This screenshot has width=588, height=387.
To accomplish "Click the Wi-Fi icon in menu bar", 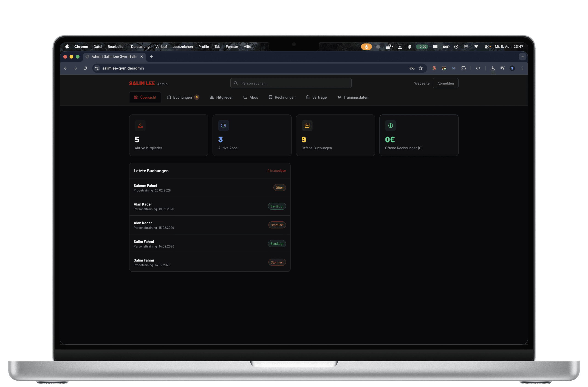I will (476, 47).
